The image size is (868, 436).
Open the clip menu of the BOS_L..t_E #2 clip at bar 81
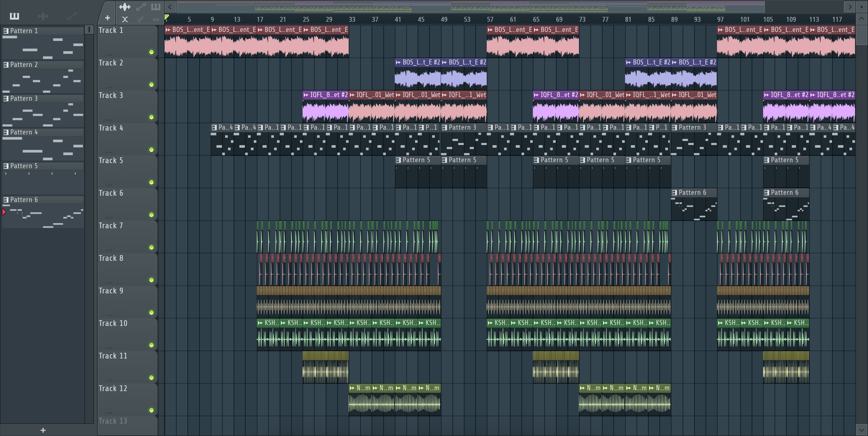628,62
